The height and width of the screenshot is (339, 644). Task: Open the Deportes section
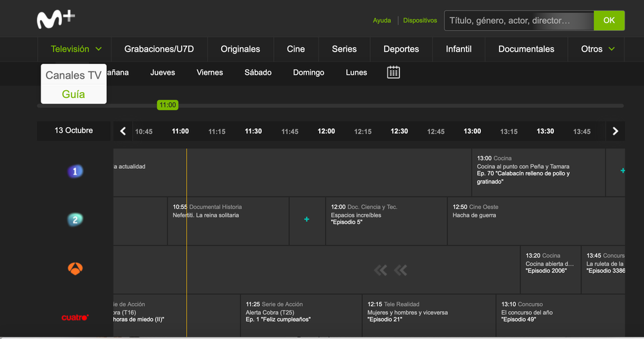tap(401, 49)
